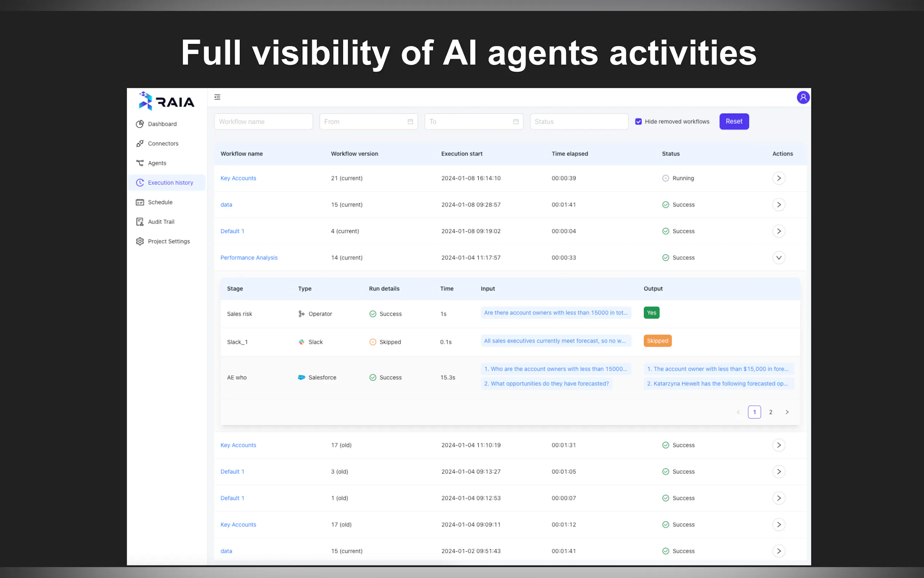Open 'Katarzyna Hewelt has the following' output
This screenshot has width=924, height=578.
coord(718,383)
